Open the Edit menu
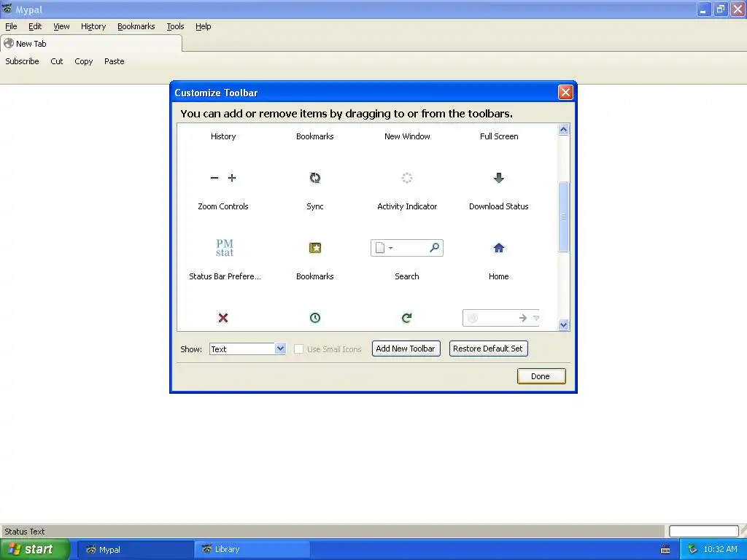This screenshot has height=560, width=747. pyautogui.click(x=35, y=26)
